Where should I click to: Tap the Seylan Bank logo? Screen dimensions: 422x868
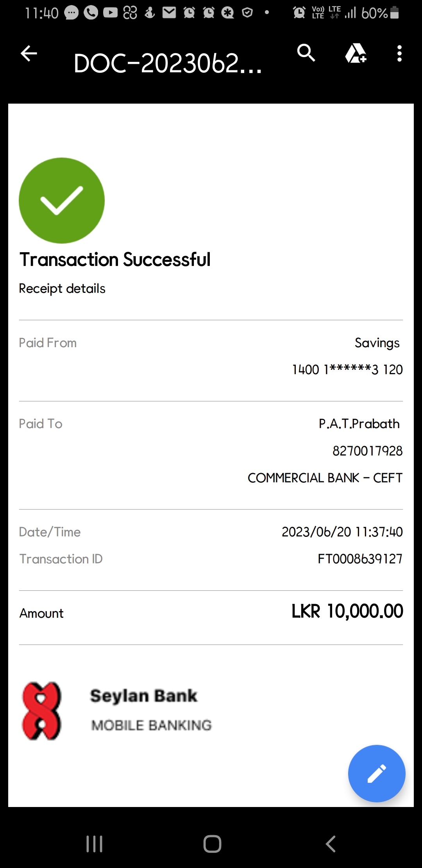pos(42,711)
